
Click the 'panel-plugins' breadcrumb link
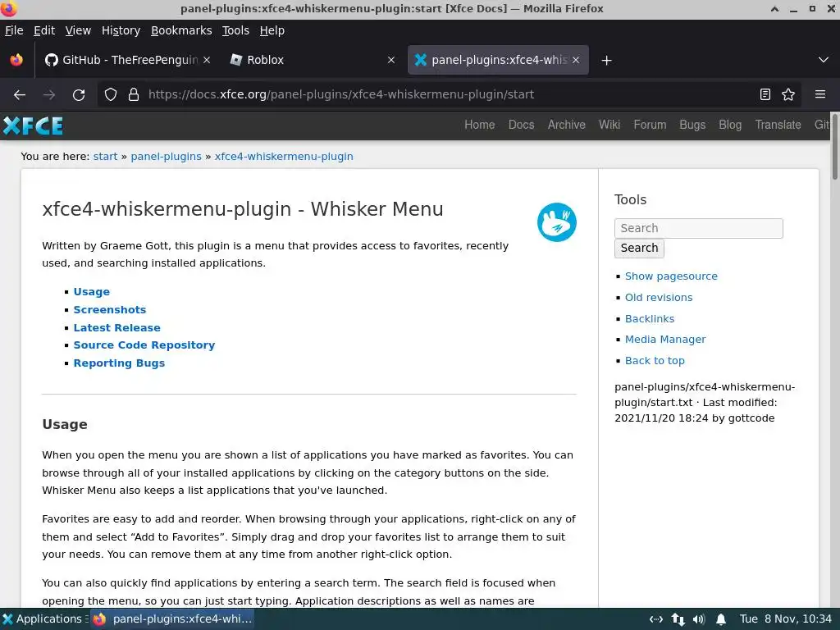pyautogui.click(x=166, y=157)
